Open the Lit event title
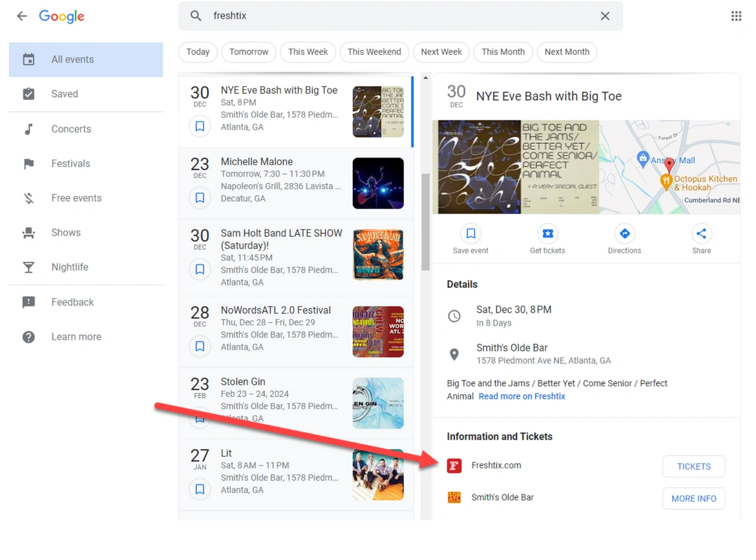This screenshot has height=560, width=756. [226, 454]
